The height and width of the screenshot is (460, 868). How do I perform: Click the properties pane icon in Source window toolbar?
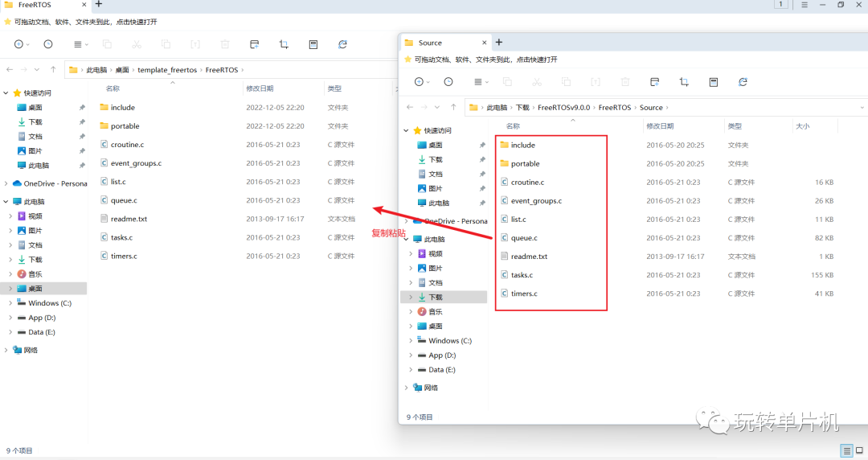point(714,82)
